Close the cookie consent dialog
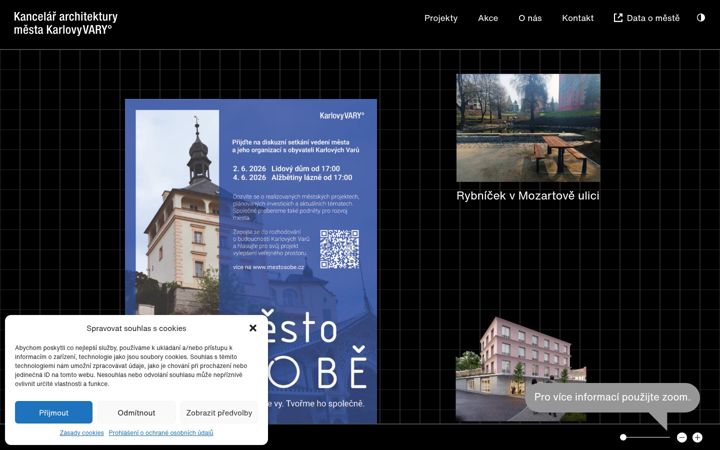The height and width of the screenshot is (450, 720). coord(253,328)
